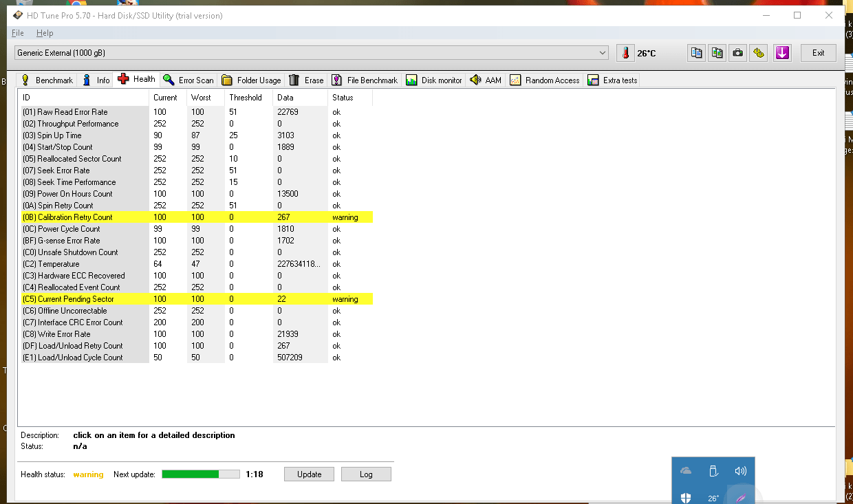Select the Load/Unload Cycle Count row
The height and width of the screenshot is (504, 853).
pos(197,358)
